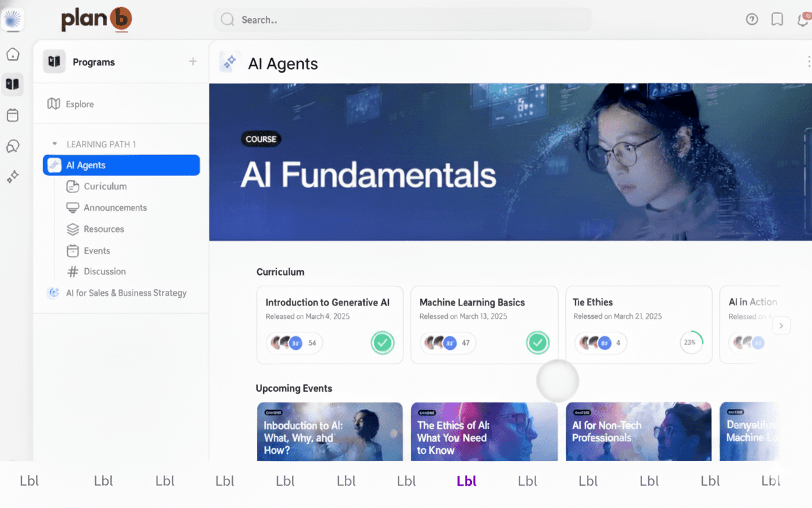812x508 pixels.
Task: Open the notifications bell icon
Action: point(802,20)
